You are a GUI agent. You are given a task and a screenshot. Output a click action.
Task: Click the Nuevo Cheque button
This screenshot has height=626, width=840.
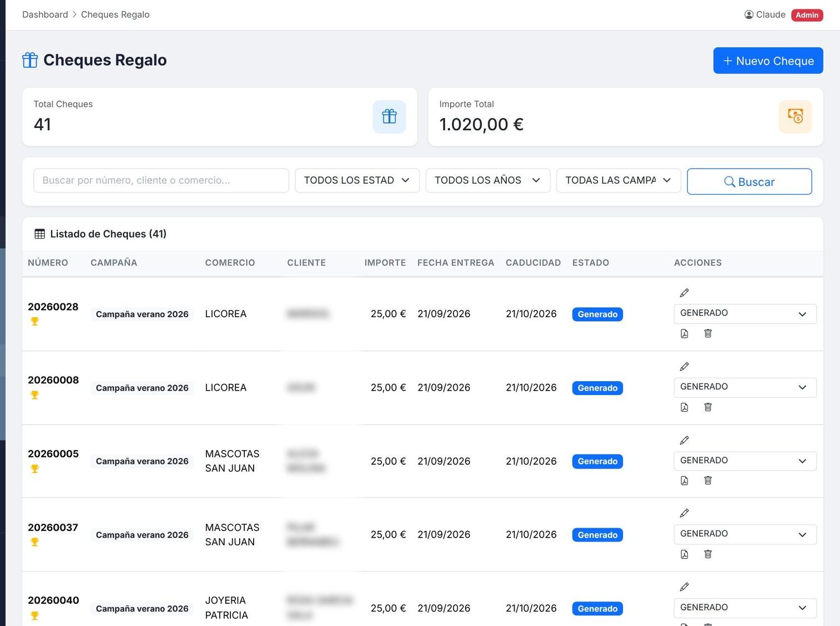[x=768, y=61]
